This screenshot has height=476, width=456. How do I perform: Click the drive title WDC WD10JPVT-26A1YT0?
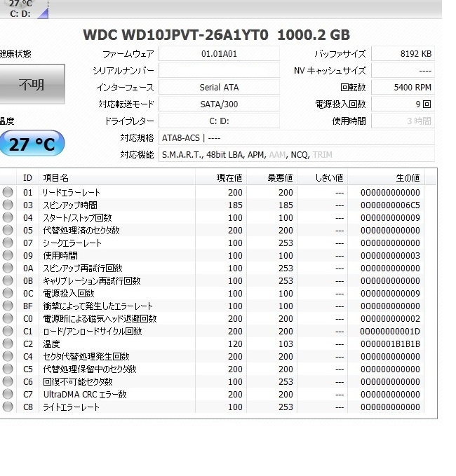[x=176, y=35]
